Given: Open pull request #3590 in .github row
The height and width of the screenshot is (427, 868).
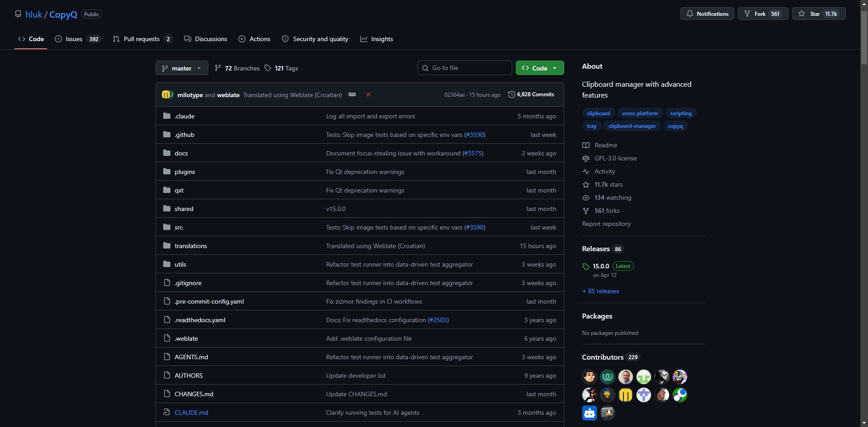Looking at the screenshot, I should coord(475,135).
